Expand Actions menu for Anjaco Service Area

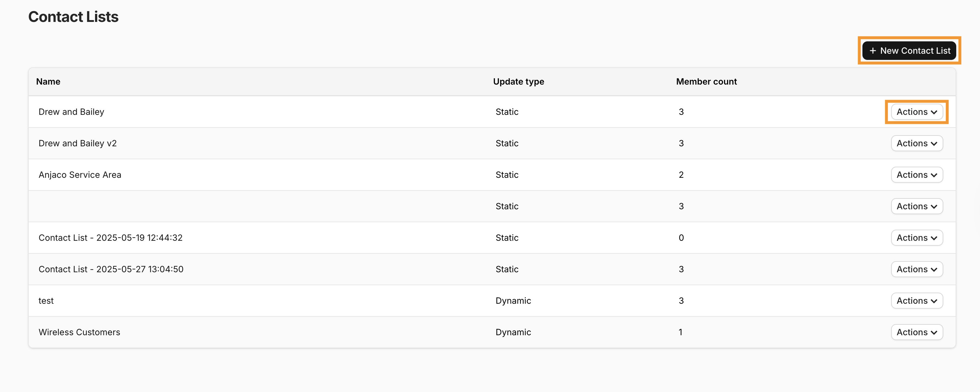[x=916, y=175]
